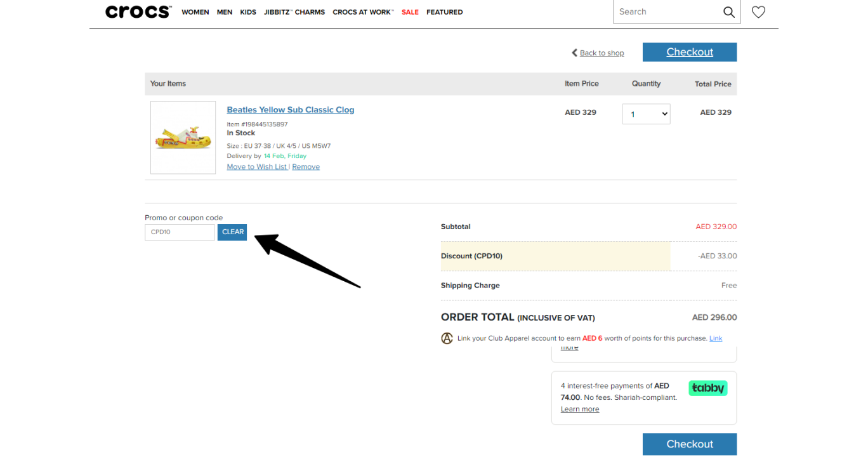The image size is (868, 457).
Task: Click the Discount (CPD10) row label
Action: pyautogui.click(x=471, y=256)
